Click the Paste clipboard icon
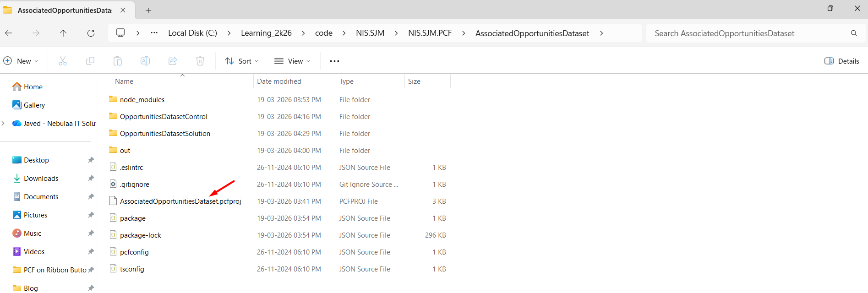 point(118,61)
